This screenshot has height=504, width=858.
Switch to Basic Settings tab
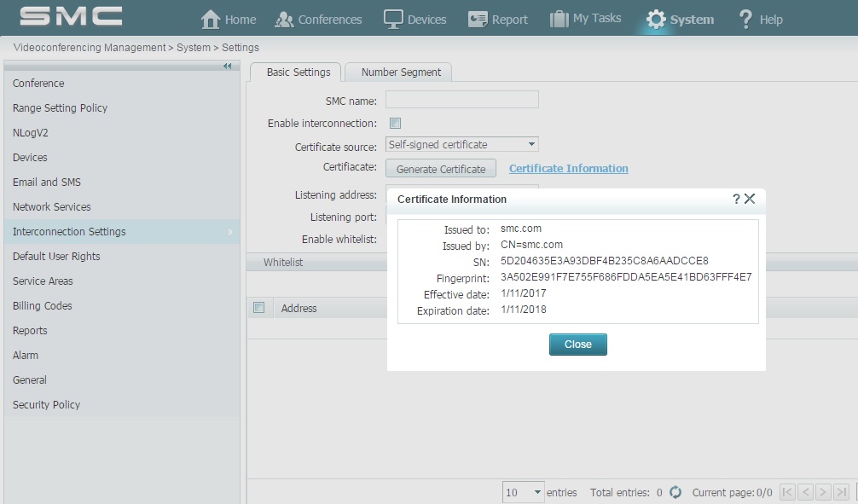tap(296, 72)
